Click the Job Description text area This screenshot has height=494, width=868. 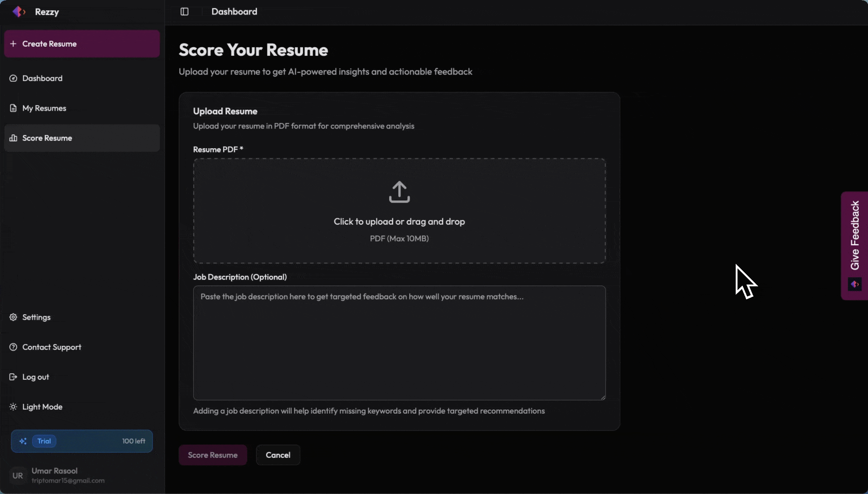click(x=399, y=343)
